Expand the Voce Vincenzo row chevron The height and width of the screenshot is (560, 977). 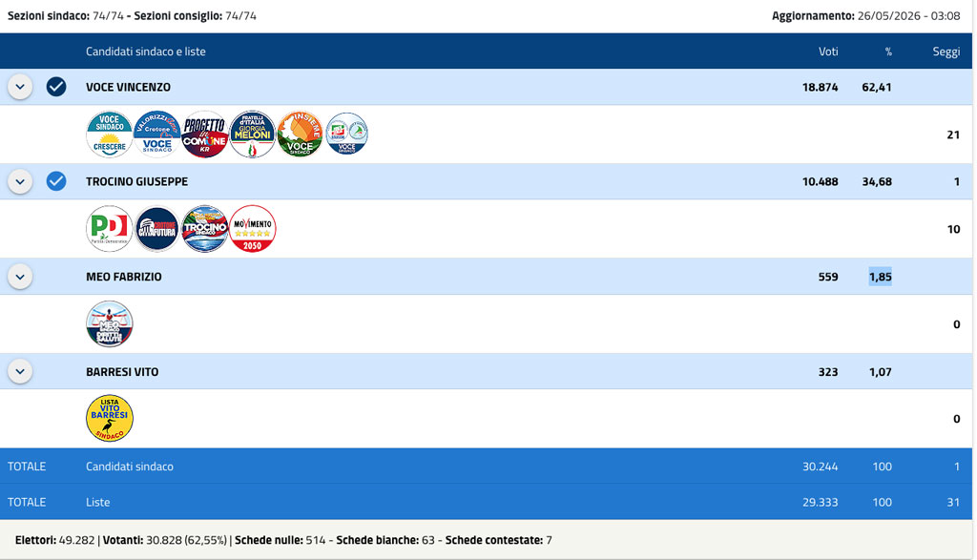tap(20, 87)
